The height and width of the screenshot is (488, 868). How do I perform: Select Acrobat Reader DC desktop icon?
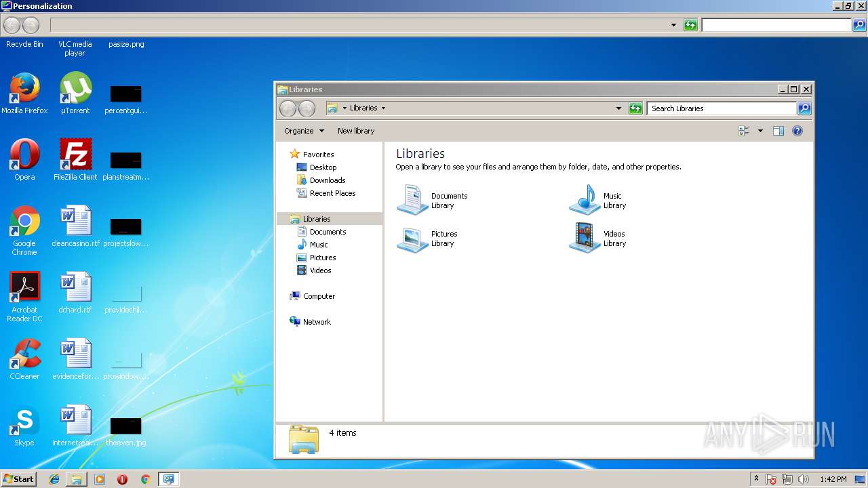[24, 297]
